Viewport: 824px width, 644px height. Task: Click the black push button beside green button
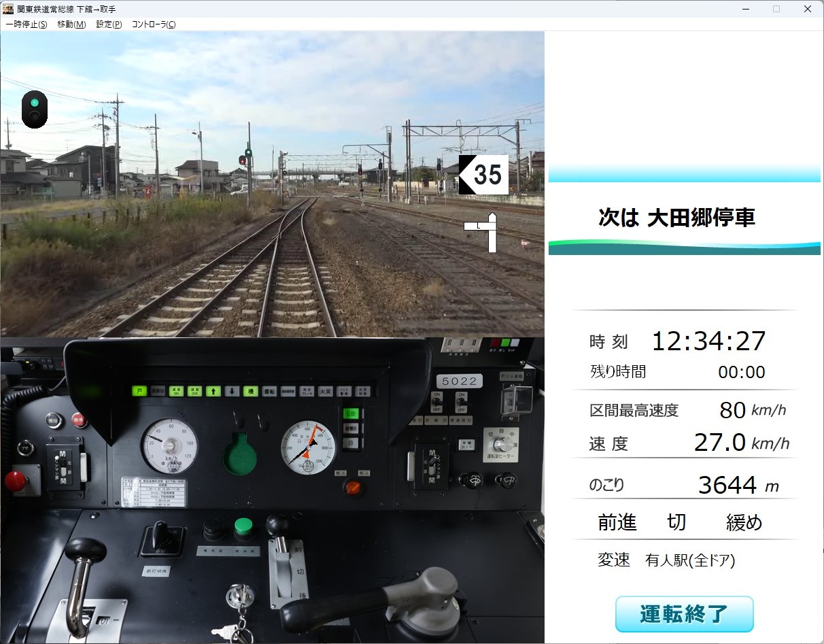point(213,528)
